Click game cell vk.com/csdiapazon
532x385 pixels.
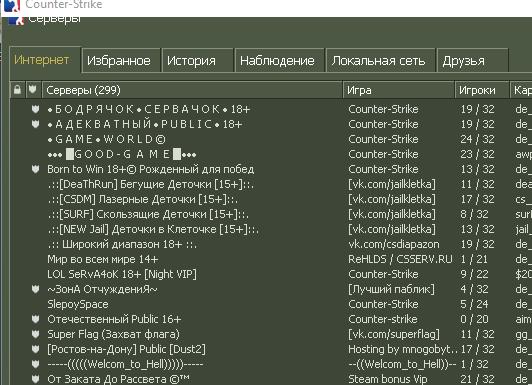[394, 244]
